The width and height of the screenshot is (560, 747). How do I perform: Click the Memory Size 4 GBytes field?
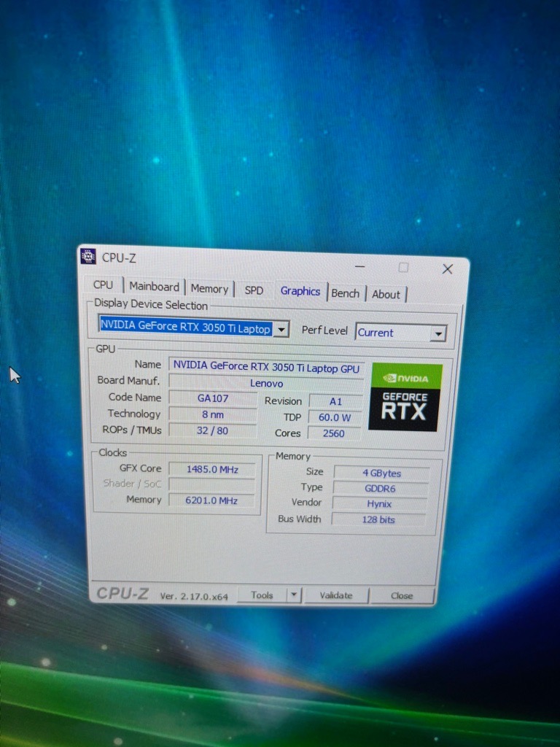pyautogui.click(x=381, y=473)
